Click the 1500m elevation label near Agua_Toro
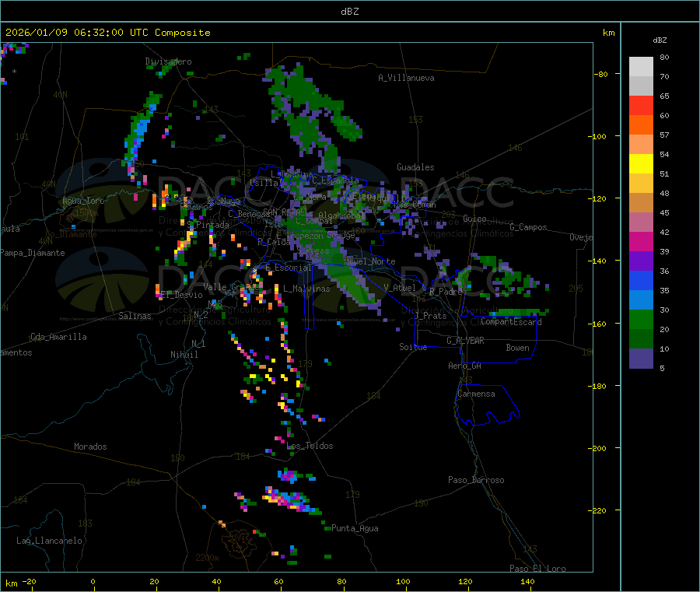The image size is (700, 592). [86, 213]
